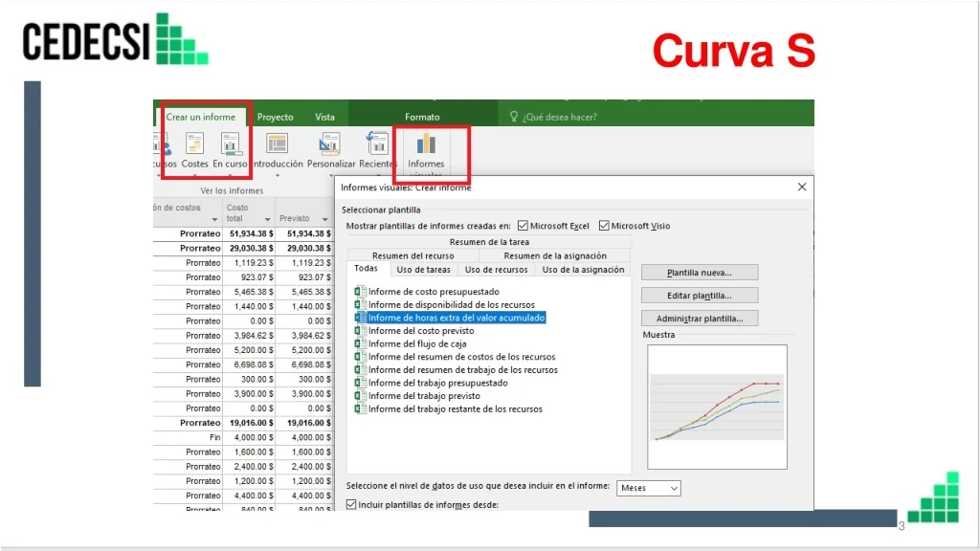This screenshot has width=980, height=551.
Task: Click the Editar plantilla button
Action: point(700,296)
